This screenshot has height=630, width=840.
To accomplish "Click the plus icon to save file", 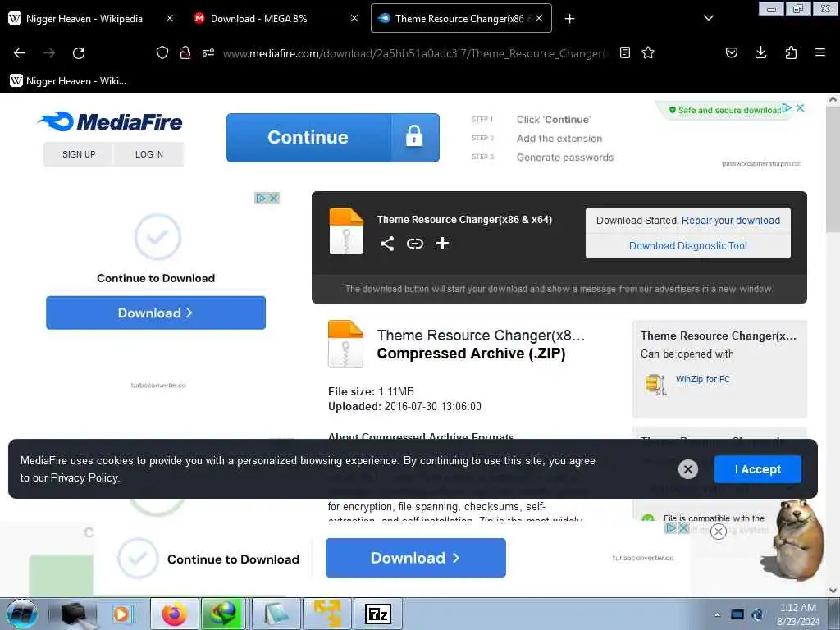I will [x=442, y=244].
